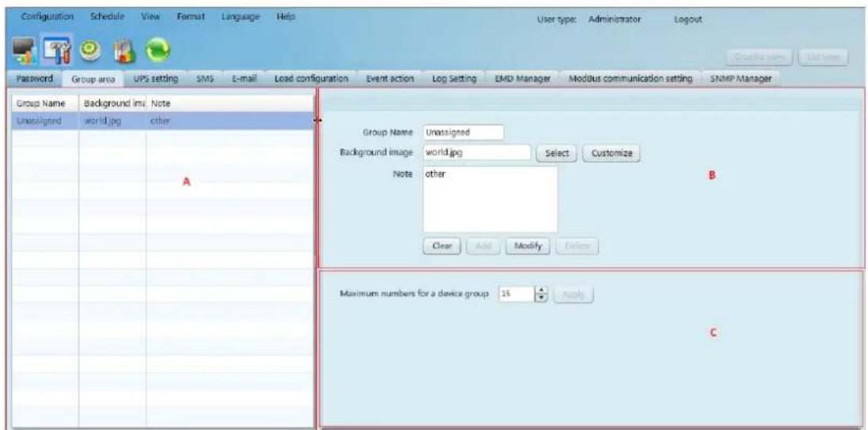Switch to the Event action tab

[x=390, y=79]
